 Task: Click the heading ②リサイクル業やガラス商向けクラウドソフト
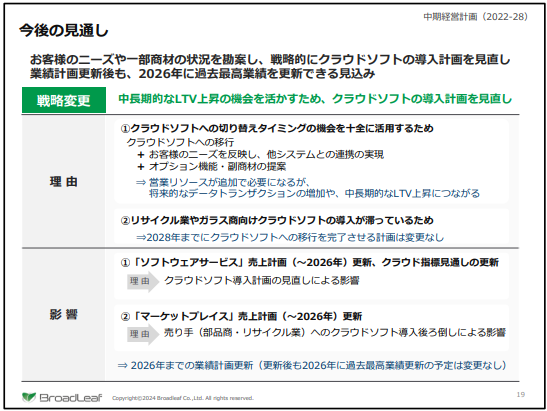(x=277, y=221)
